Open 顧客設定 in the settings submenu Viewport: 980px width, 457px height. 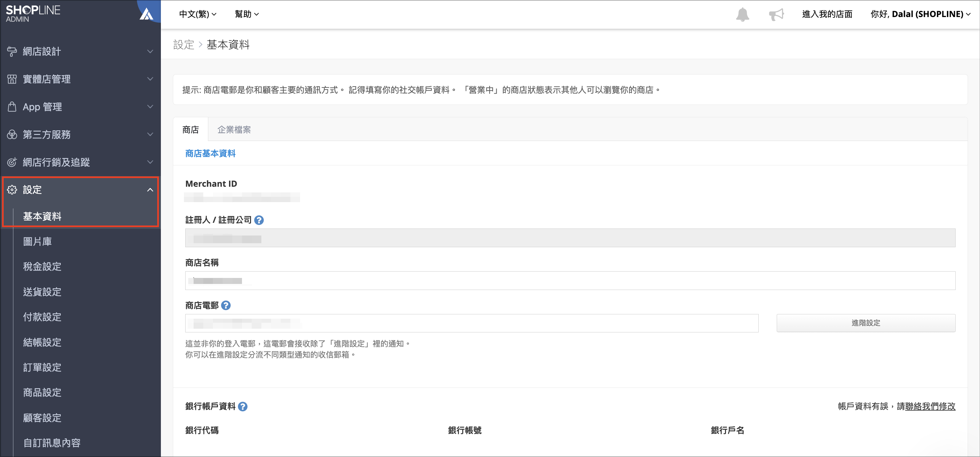(42, 418)
